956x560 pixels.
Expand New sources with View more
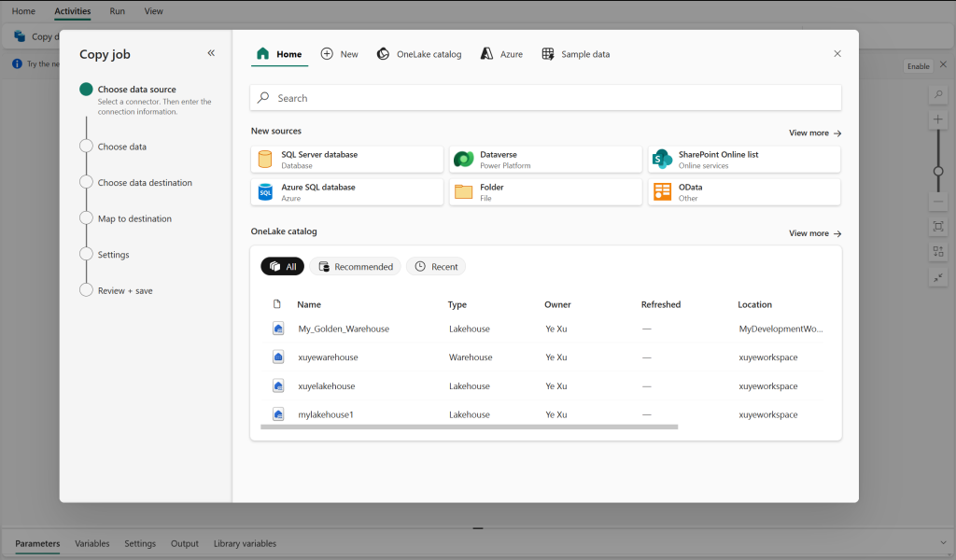click(x=814, y=133)
